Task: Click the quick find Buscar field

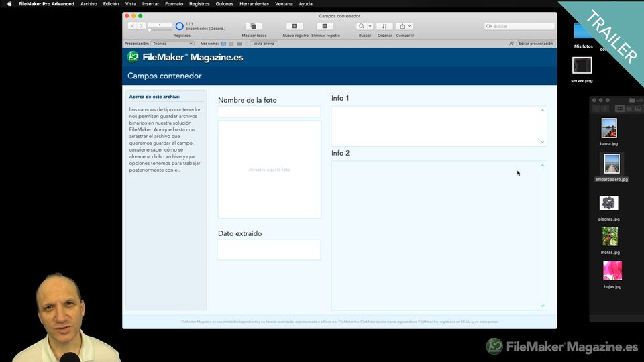Action: (x=519, y=26)
